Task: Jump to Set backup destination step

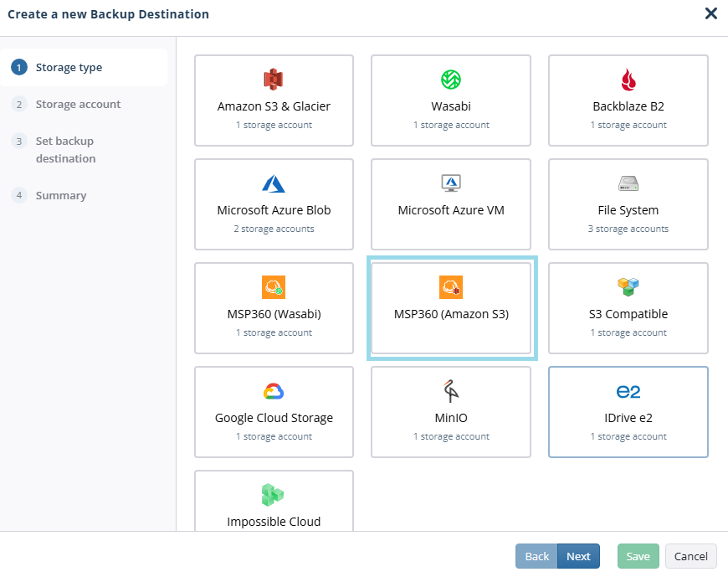Action: tap(65, 150)
